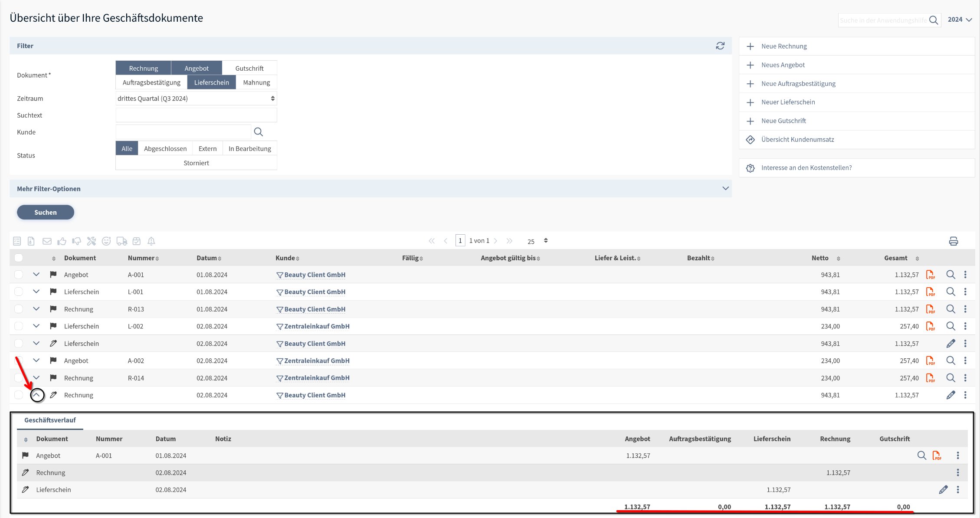The image size is (980, 518).
Task: Expand details of Lieferschein L-002 row
Action: pyautogui.click(x=36, y=326)
